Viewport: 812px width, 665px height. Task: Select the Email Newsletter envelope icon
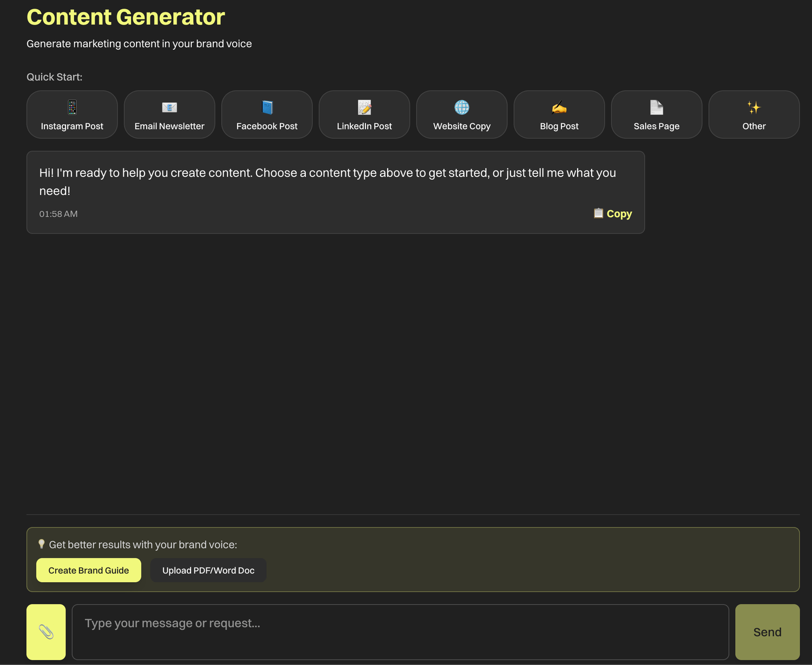169,107
